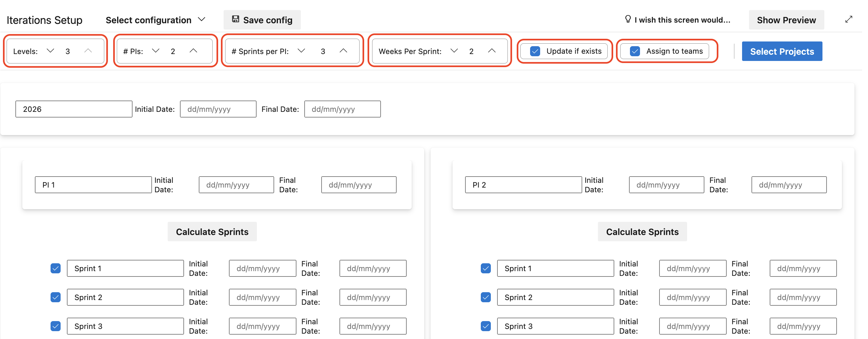Increase number of PIs using up chevron
The height and width of the screenshot is (339, 868).
coord(193,51)
